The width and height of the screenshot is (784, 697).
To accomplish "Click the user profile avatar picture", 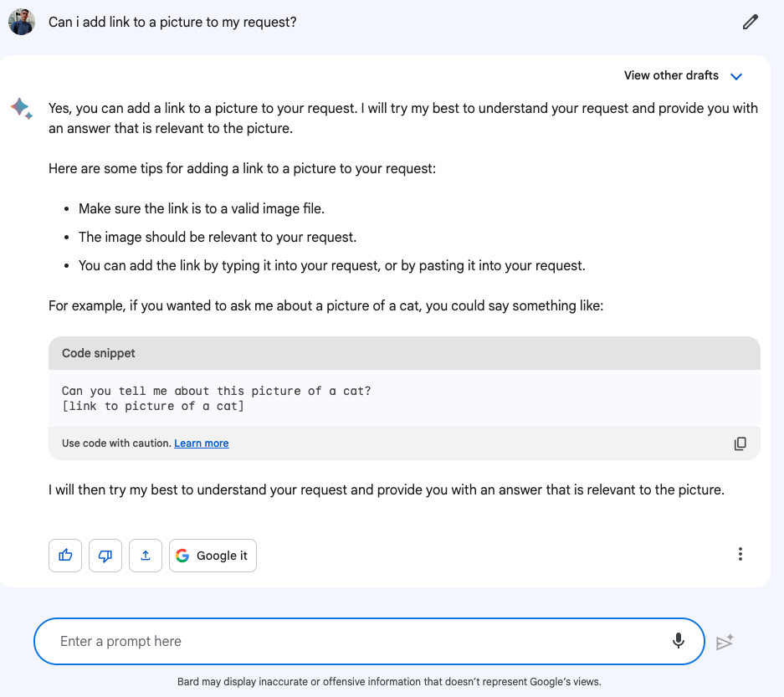I will tap(22, 22).
